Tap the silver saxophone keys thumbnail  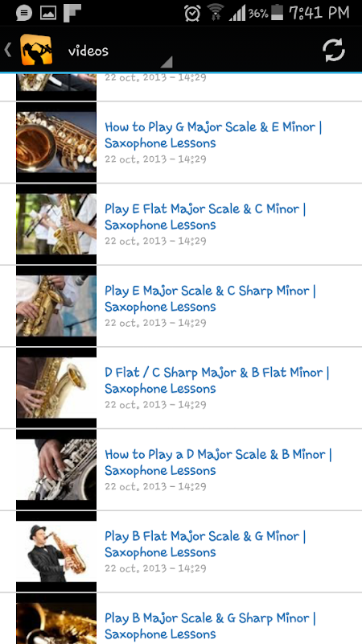(56, 469)
